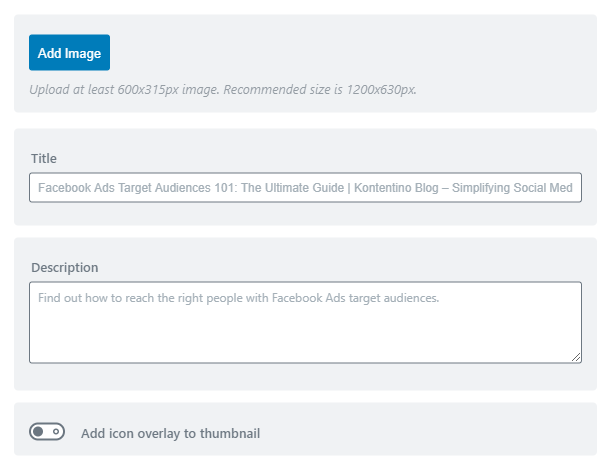Click the Add Image button

(x=69, y=52)
